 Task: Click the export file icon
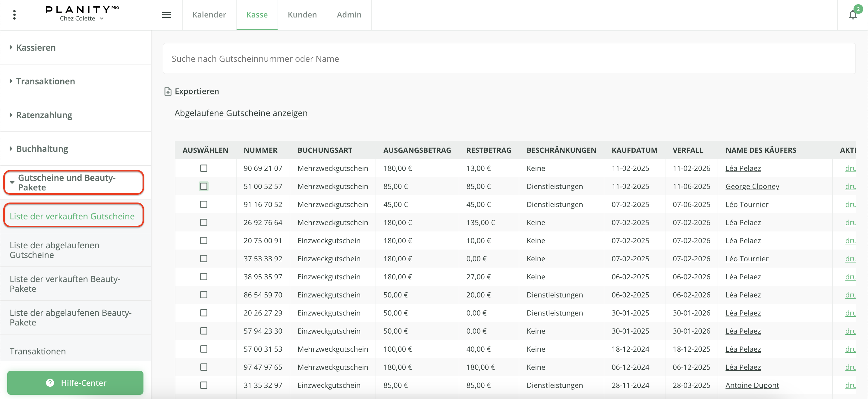click(x=168, y=91)
